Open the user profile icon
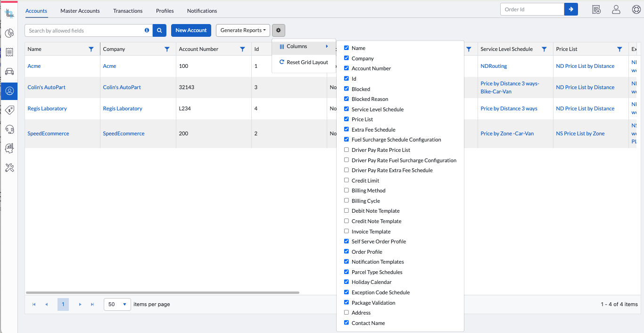This screenshot has width=644, height=333. (x=616, y=9)
